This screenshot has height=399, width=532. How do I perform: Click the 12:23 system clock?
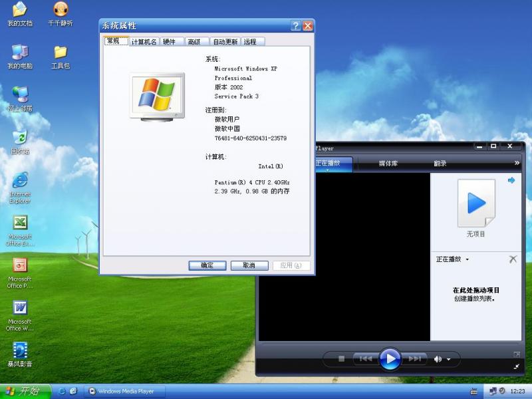click(517, 391)
